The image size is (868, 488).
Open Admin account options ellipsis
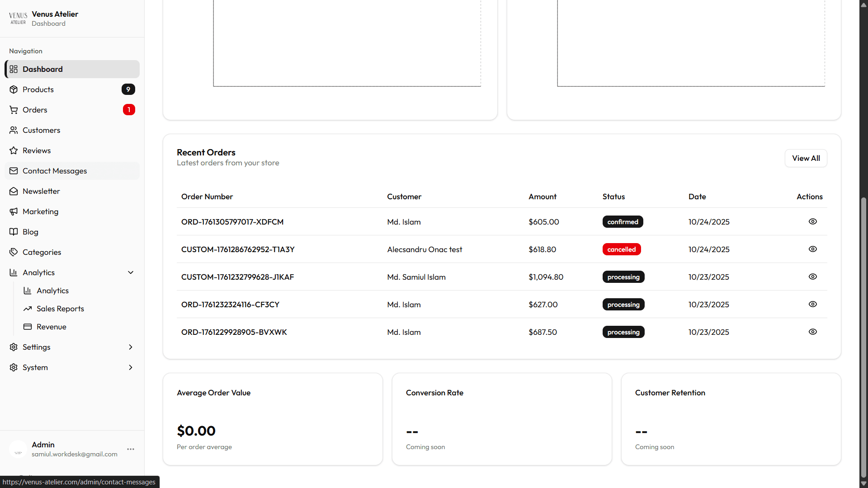point(131,449)
